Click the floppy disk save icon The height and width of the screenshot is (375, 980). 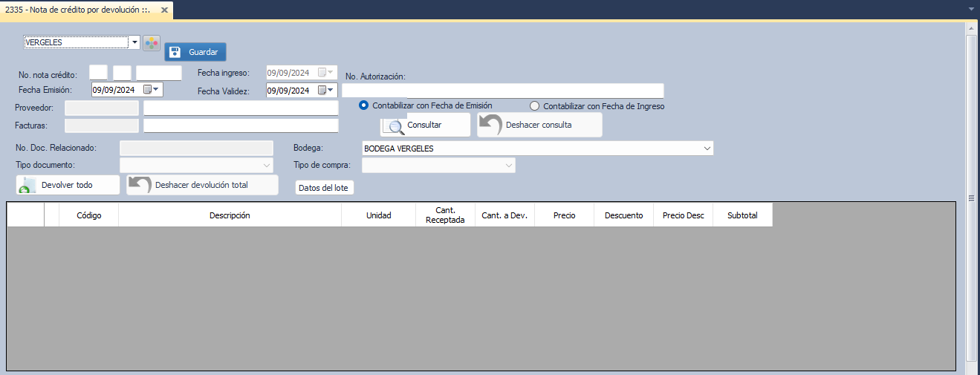coord(175,52)
